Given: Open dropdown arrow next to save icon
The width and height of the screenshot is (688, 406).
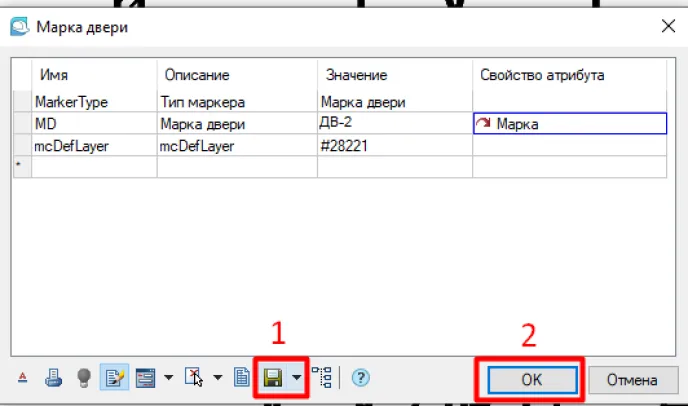Looking at the screenshot, I should pos(296,378).
